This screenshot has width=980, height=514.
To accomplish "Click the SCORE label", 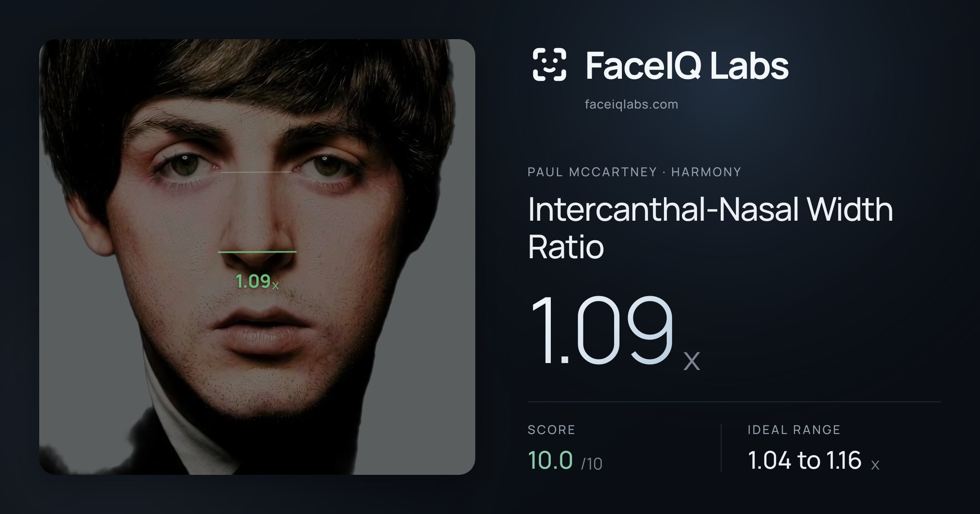I will pyautogui.click(x=551, y=430).
